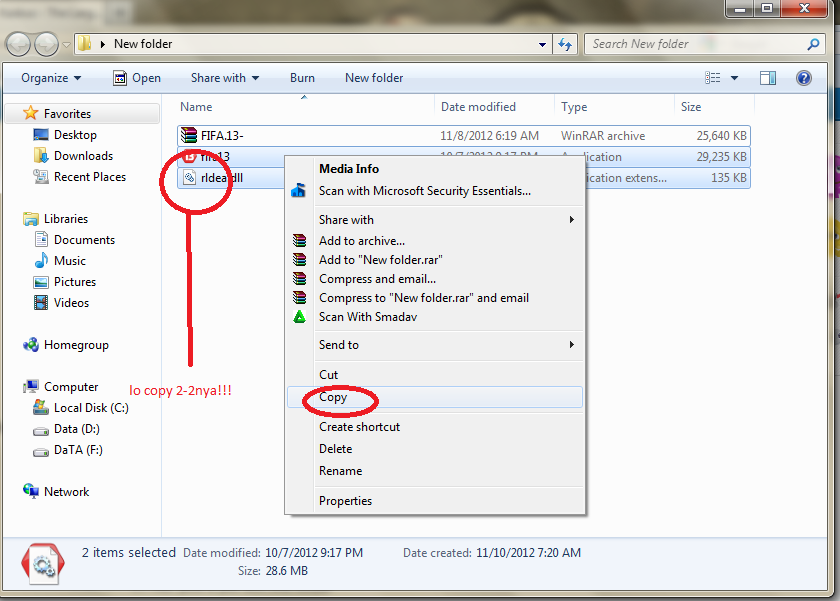Open Local Disk (C:)

click(91, 408)
